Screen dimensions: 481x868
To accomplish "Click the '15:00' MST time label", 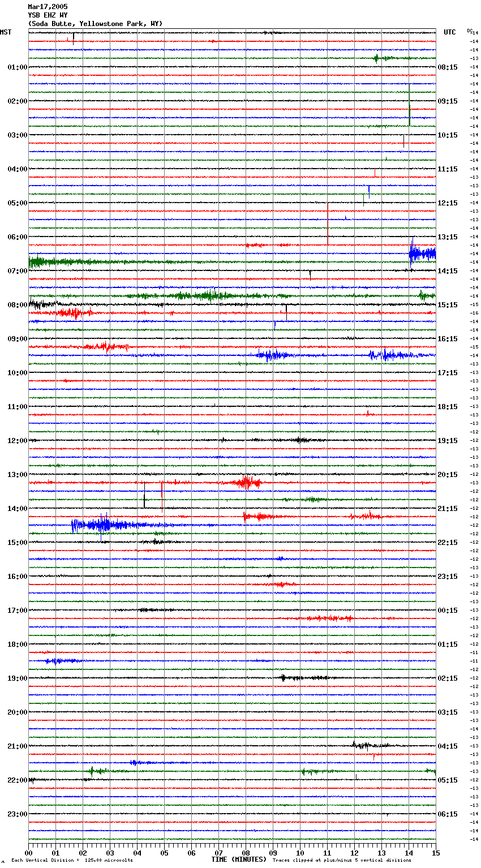I will coord(17,543).
